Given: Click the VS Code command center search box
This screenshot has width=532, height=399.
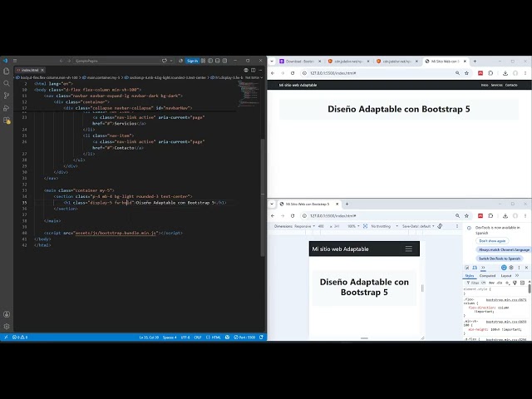Looking at the screenshot, I should [x=116, y=61].
